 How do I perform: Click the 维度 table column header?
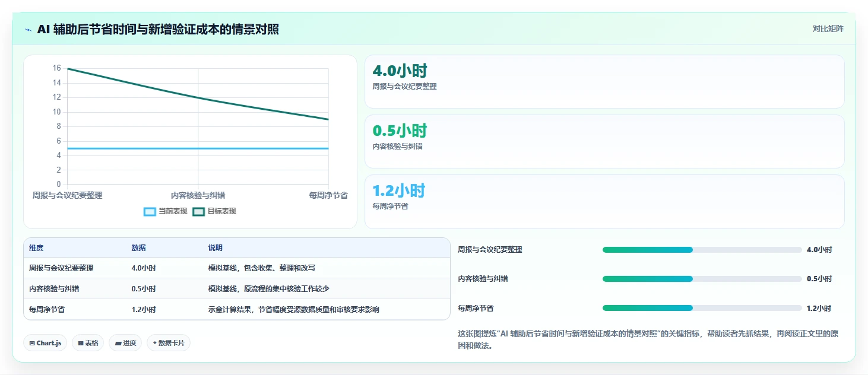tap(36, 248)
